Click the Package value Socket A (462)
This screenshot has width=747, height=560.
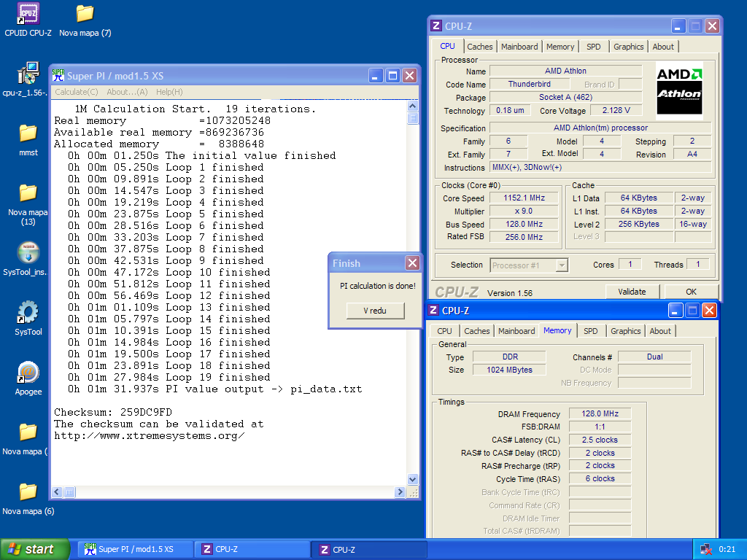coord(565,97)
